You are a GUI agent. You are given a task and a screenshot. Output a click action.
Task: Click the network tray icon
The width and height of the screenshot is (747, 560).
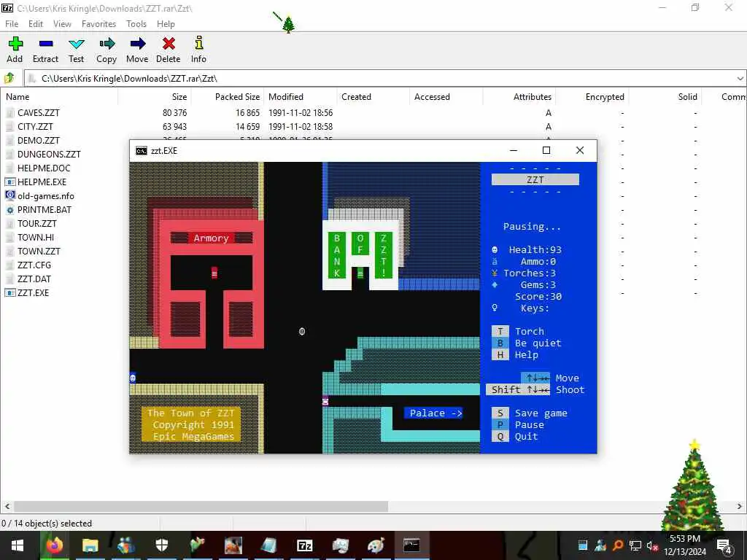pos(635,545)
